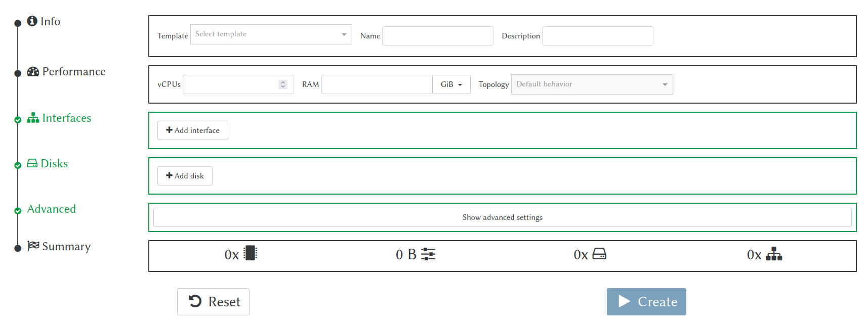Click the Reset button

pos(213,302)
